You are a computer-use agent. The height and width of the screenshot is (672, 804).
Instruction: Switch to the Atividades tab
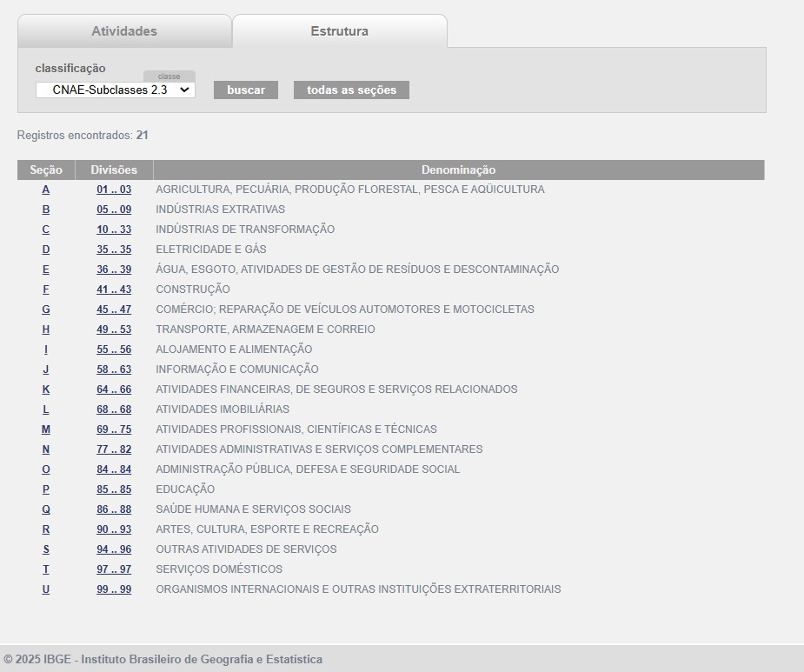pos(124,31)
